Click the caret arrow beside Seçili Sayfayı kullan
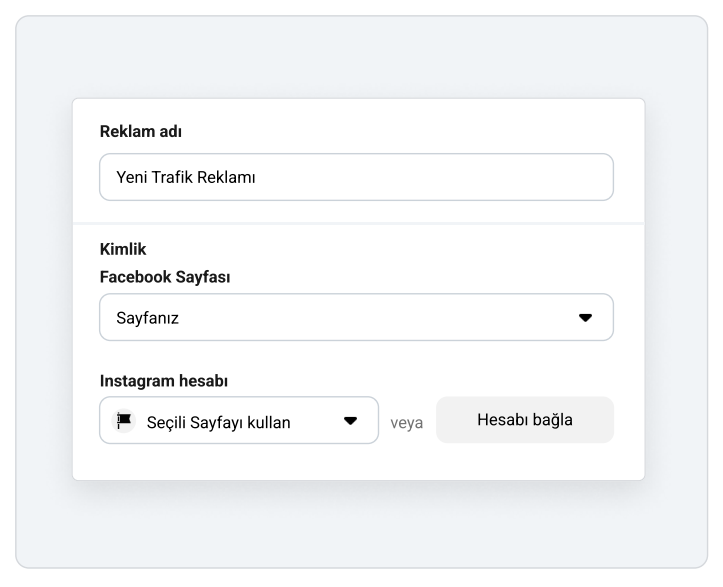Viewport: 723px width, 587px height. [350, 421]
